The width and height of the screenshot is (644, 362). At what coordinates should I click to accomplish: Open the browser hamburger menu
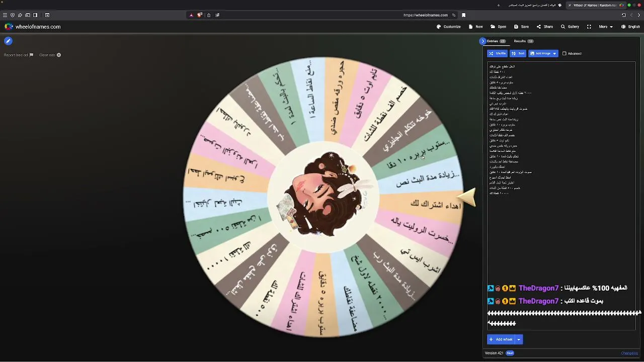point(5,15)
